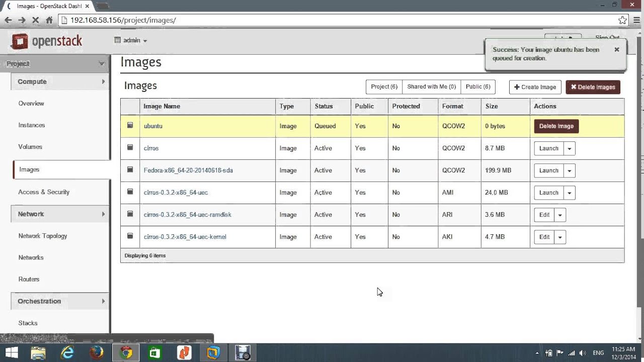
Task: Open Fedora-x86_64-20-20140618-sda image details
Action: [188, 170]
